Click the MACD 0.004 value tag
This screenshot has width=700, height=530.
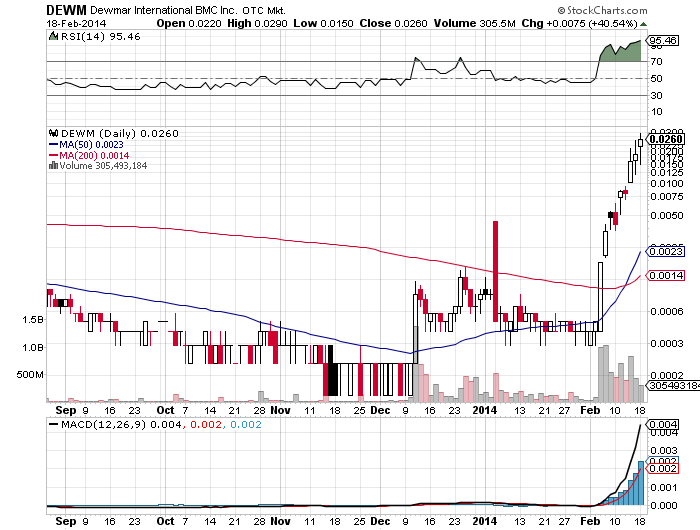pos(662,424)
